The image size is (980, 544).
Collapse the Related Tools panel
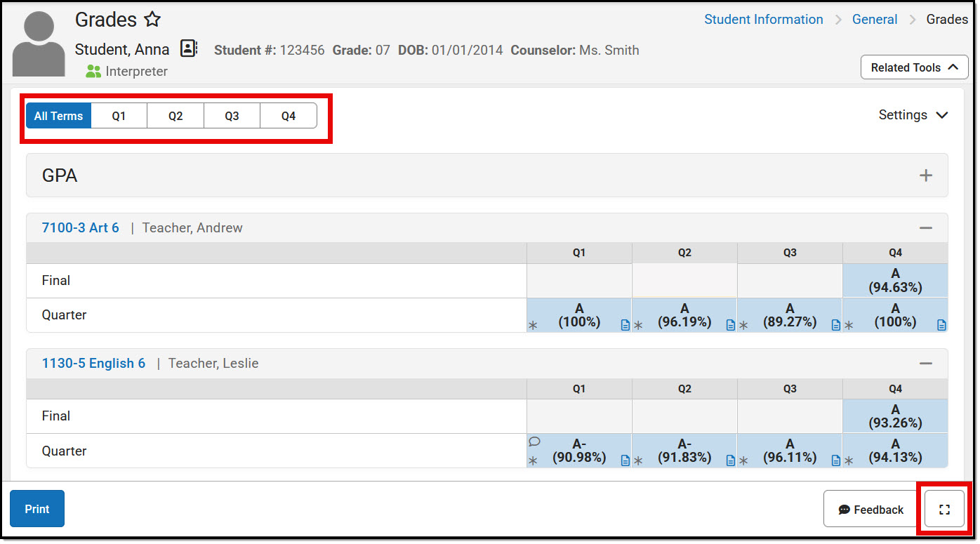[x=914, y=67]
